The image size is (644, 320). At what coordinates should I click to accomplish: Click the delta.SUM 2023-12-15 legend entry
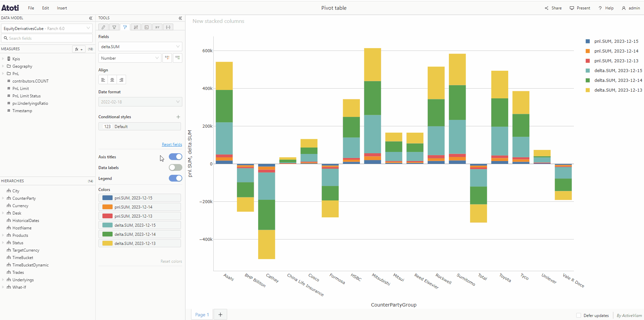[x=614, y=71]
